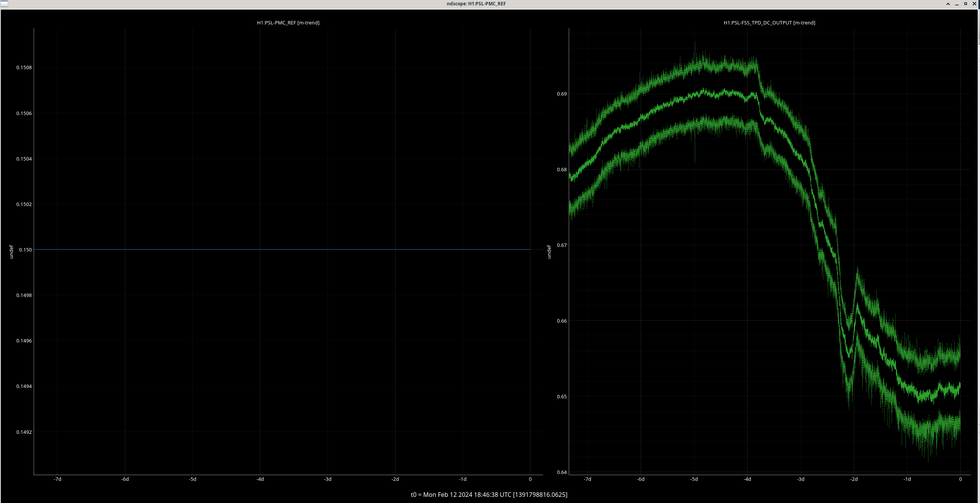The width and height of the screenshot is (980, 503).
Task: Click the 0 tick on left plot X-axis
Action: pyautogui.click(x=530, y=479)
